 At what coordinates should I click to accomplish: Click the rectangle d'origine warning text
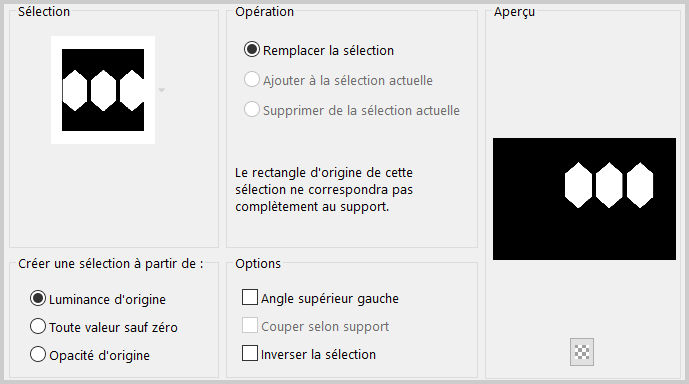pos(324,189)
